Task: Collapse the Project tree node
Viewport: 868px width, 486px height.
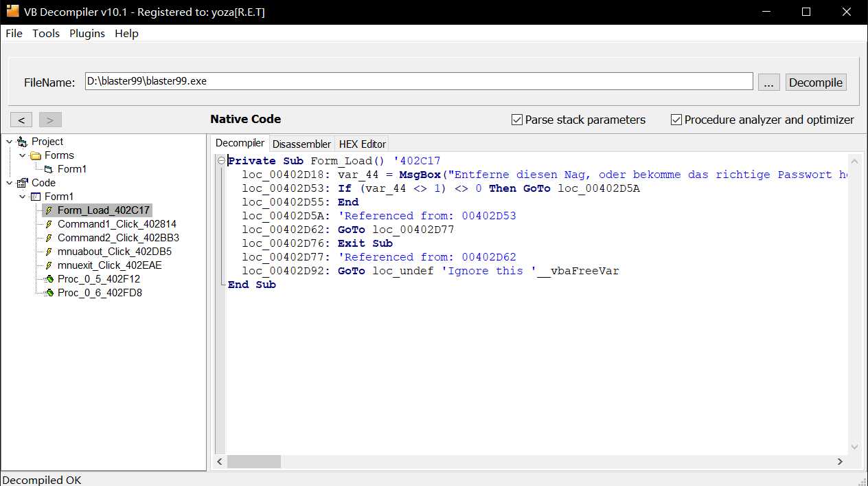Action: coord(9,142)
